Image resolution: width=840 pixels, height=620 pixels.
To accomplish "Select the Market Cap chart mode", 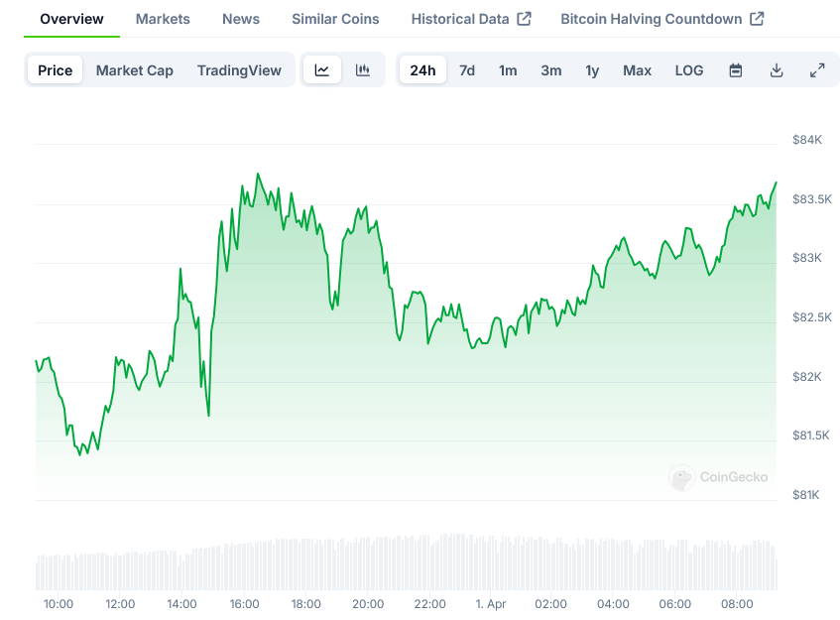I will [x=135, y=70].
